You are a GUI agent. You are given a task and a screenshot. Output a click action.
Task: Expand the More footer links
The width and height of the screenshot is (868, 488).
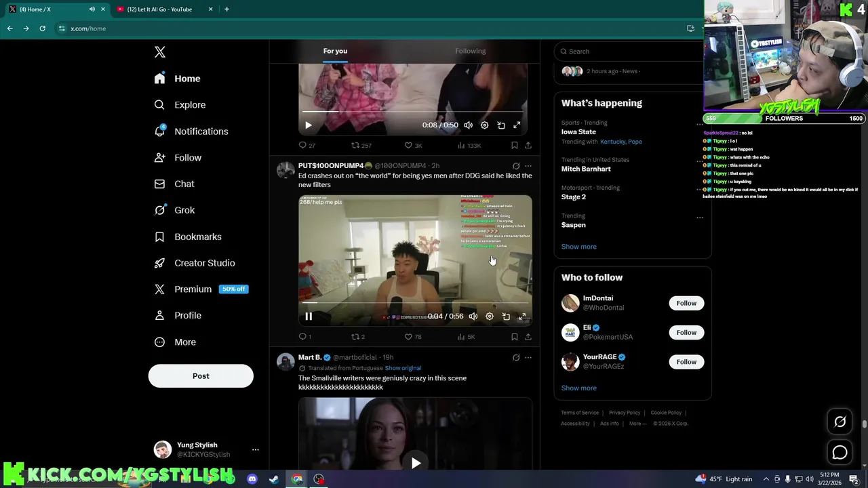[637, 424]
